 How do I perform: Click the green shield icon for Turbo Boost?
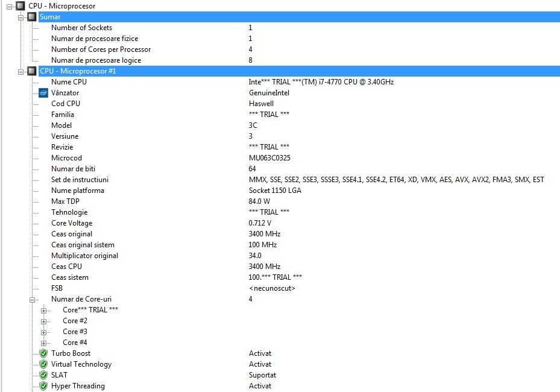43,353
